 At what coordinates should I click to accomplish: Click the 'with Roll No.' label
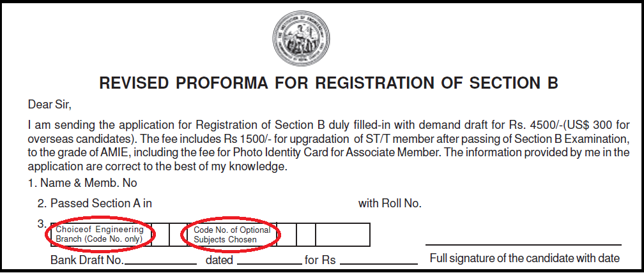coord(390,203)
